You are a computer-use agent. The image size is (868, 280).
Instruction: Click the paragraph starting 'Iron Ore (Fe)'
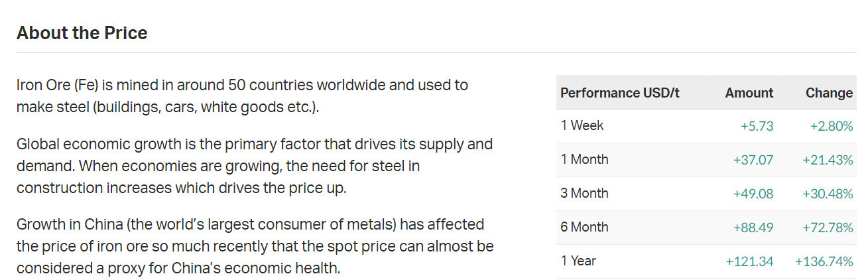click(x=242, y=96)
